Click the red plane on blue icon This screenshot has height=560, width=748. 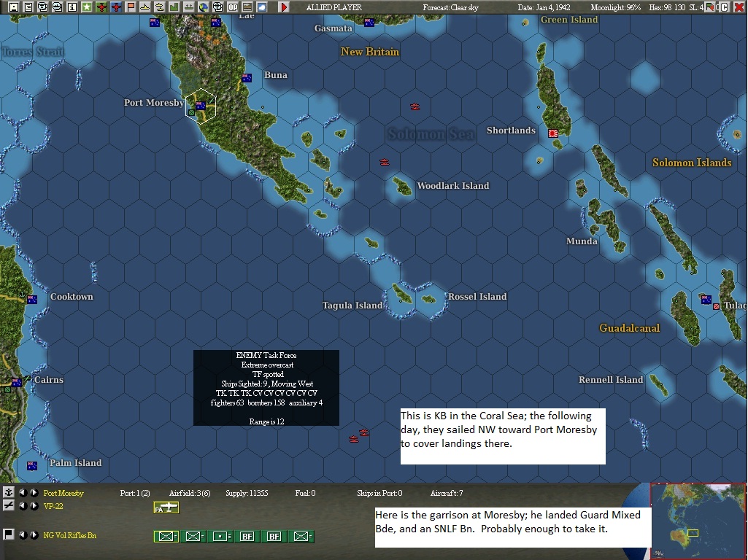click(116, 7)
